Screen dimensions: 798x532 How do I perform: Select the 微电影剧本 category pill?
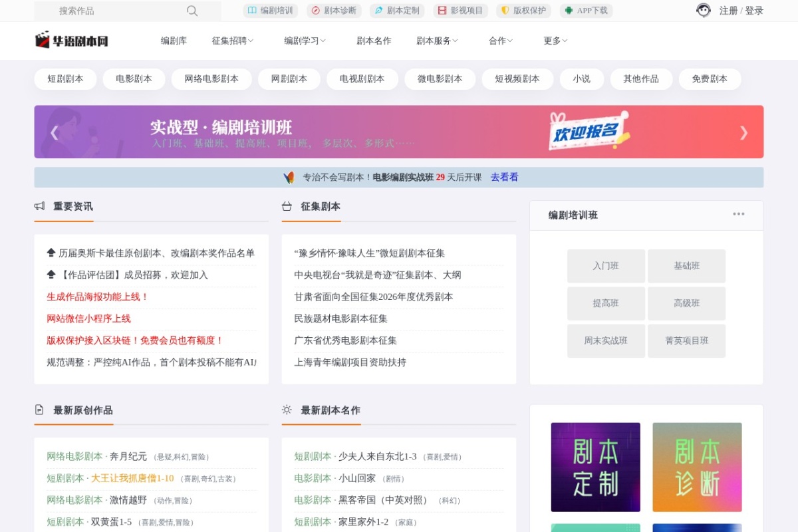click(440, 79)
